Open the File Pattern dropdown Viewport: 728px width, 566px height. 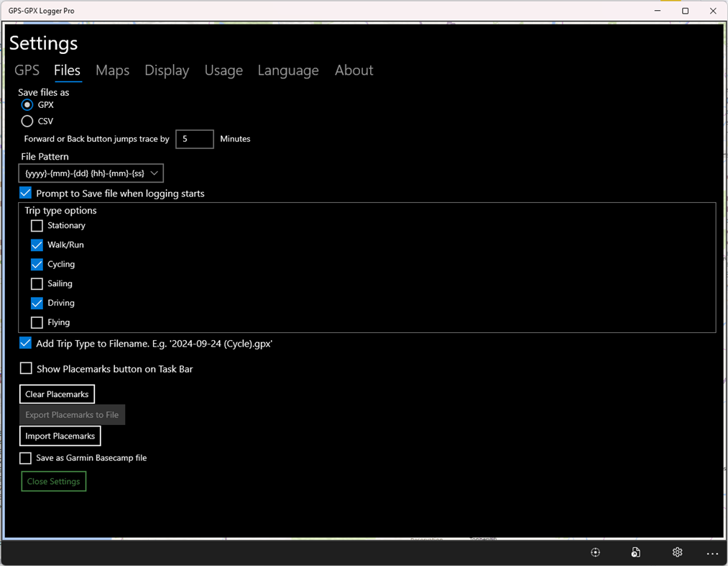click(91, 173)
